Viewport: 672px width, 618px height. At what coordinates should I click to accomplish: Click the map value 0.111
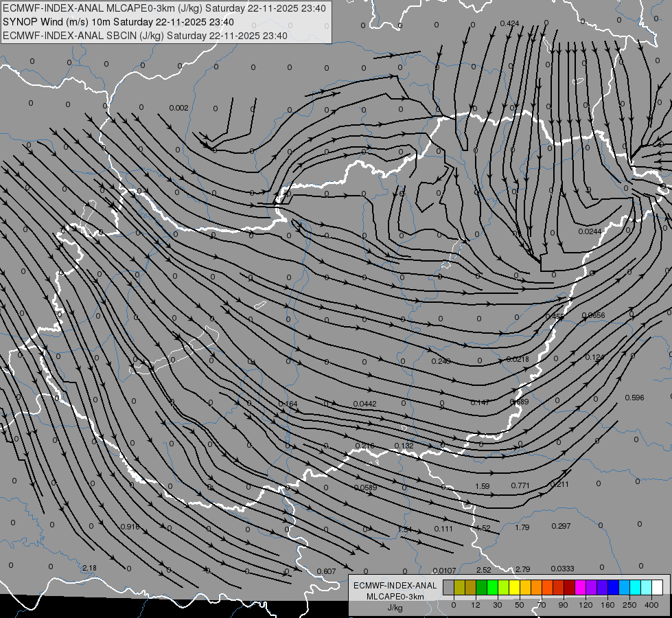pos(443,529)
